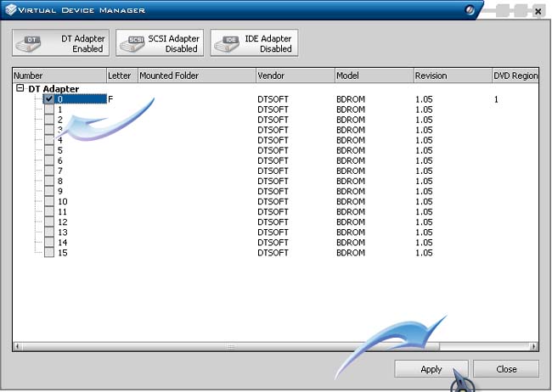
Task: Click the scrollbar left arrow
Action: point(17,347)
